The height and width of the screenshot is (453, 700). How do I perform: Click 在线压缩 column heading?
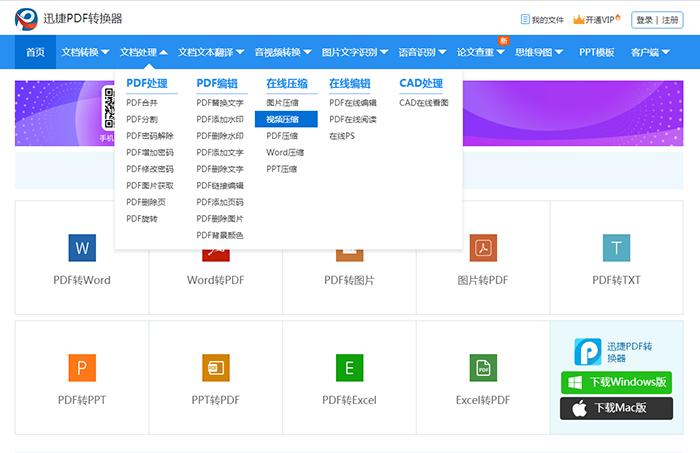point(287,83)
